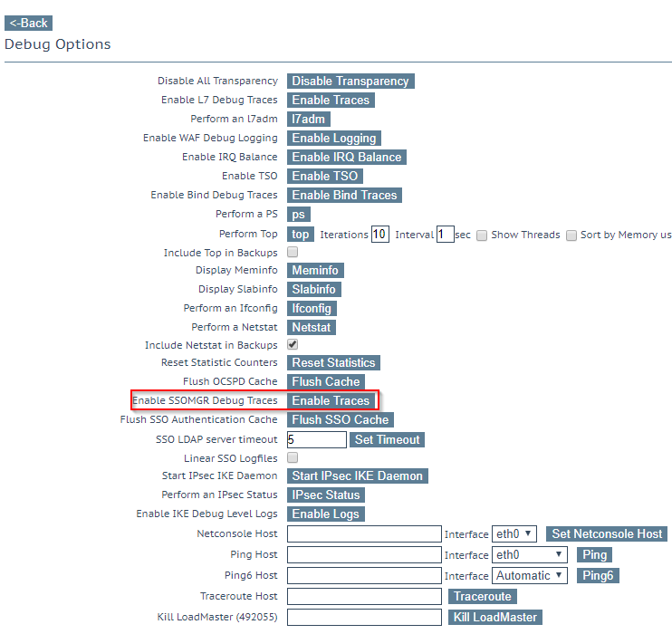Click the Ping button
This screenshot has width=672, height=634.
pyautogui.click(x=594, y=554)
